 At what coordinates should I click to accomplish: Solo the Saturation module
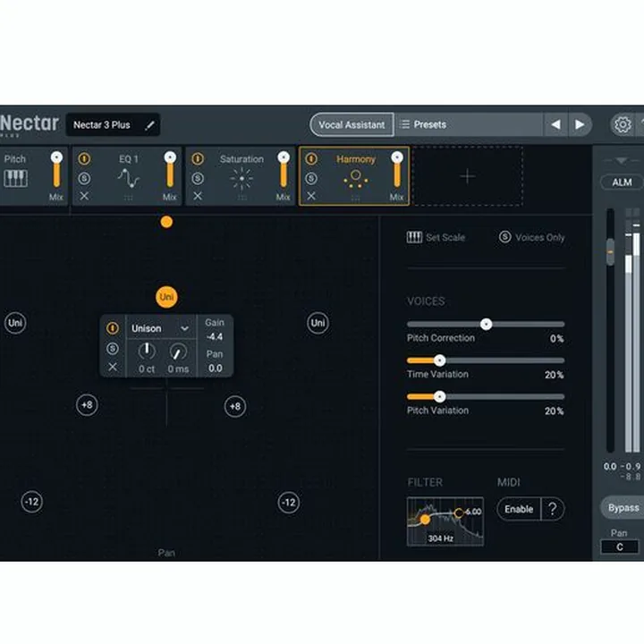[x=198, y=178]
